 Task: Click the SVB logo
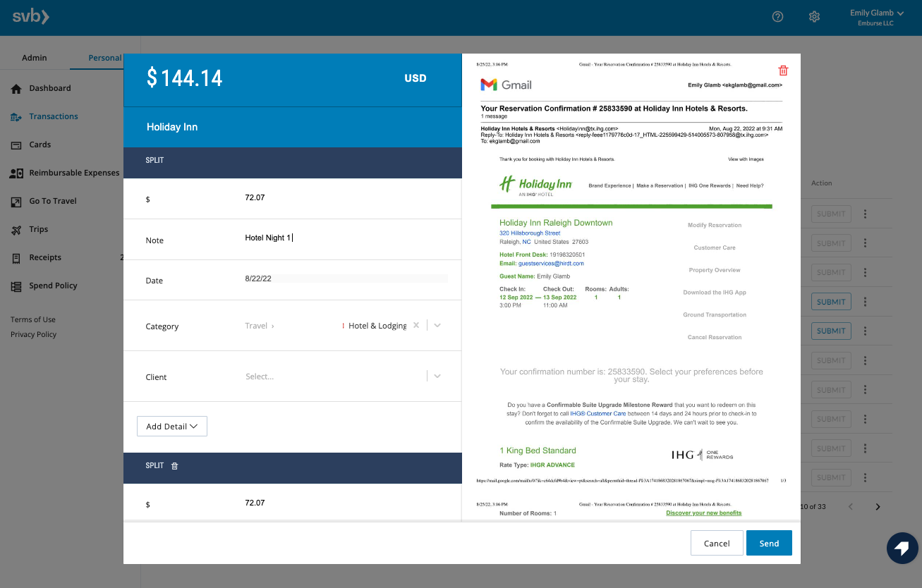coord(31,17)
